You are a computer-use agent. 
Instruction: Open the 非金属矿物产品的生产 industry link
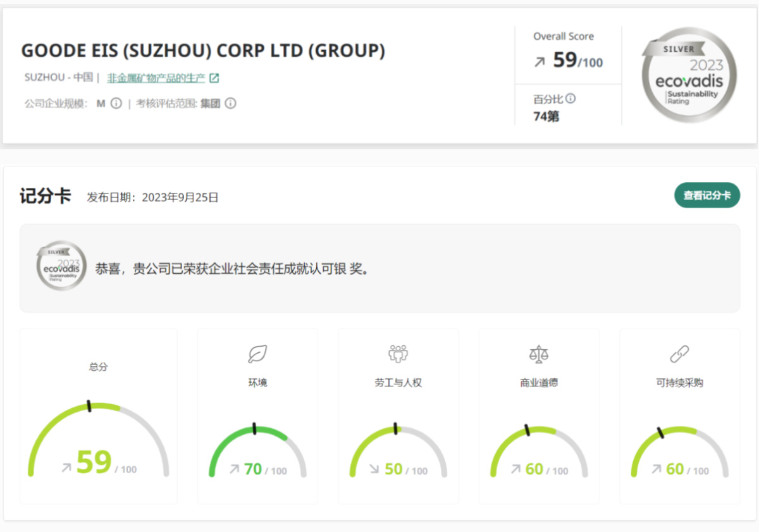coord(156,78)
